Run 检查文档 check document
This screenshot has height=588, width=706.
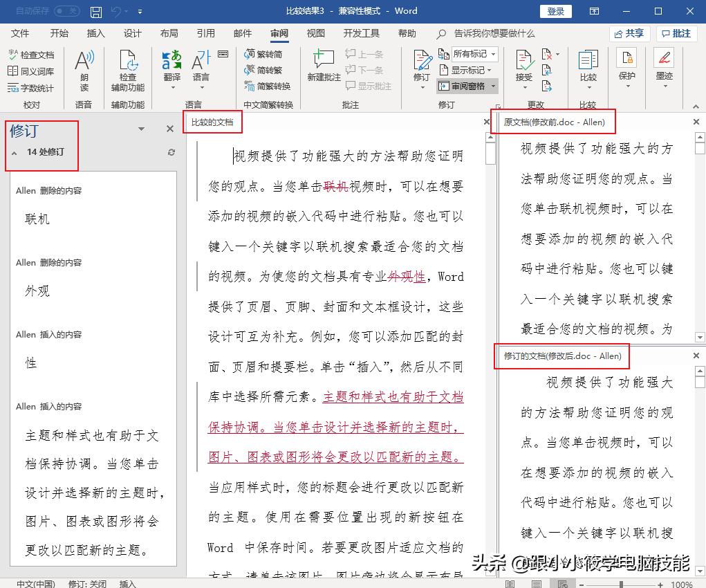pyautogui.click(x=31, y=55)
